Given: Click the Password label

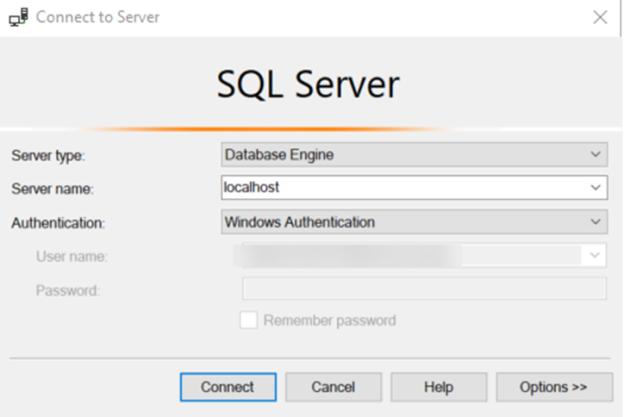Looking at the screenshot, I should pyautogui.click(x=68, y=290).
